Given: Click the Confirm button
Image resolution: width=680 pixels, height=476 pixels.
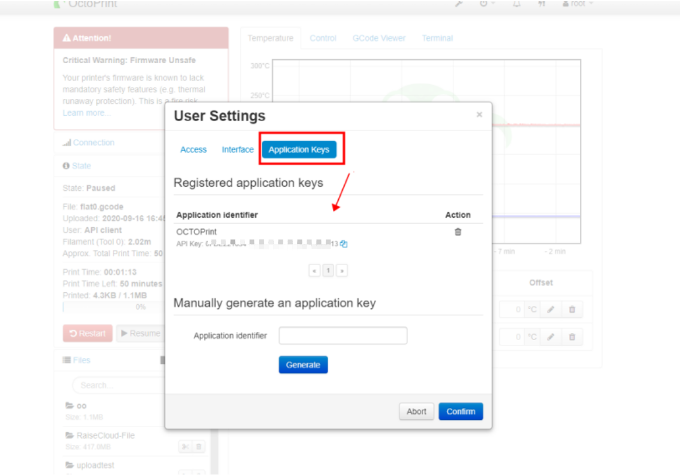Looking at the screenshot, I should click(461, 411).
